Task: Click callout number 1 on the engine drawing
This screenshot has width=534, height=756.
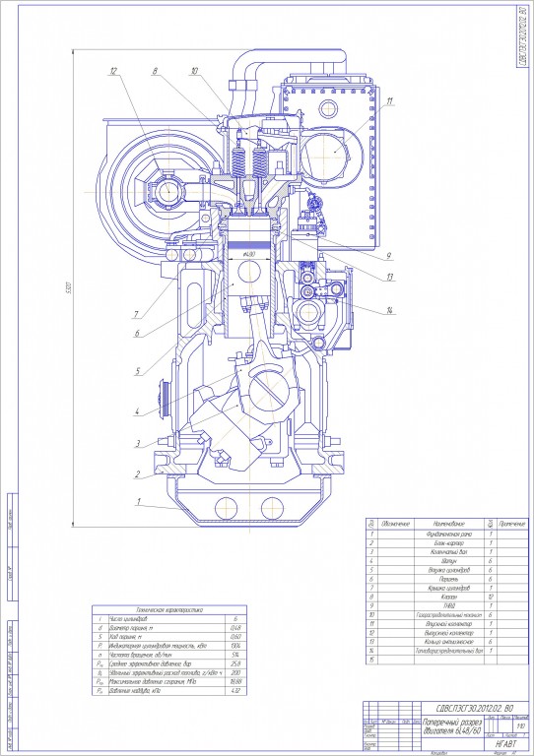Action: [139, 502]
